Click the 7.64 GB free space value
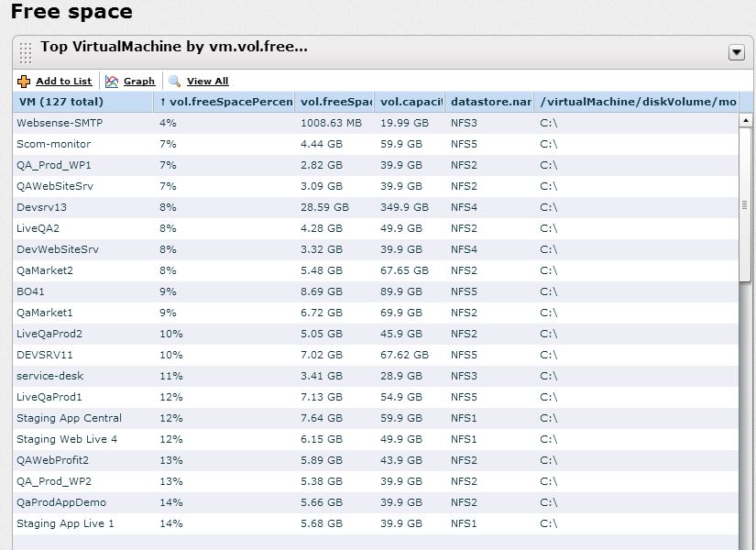Viewport: 756px width, 550px height. tap(322, 418)
